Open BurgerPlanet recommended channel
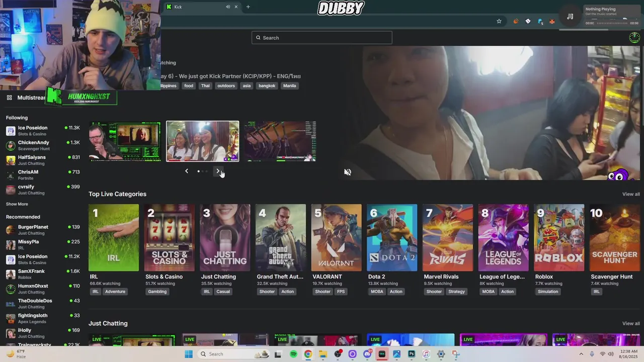Viewport: 644px width, 362px height. click(x=43, y=230)
